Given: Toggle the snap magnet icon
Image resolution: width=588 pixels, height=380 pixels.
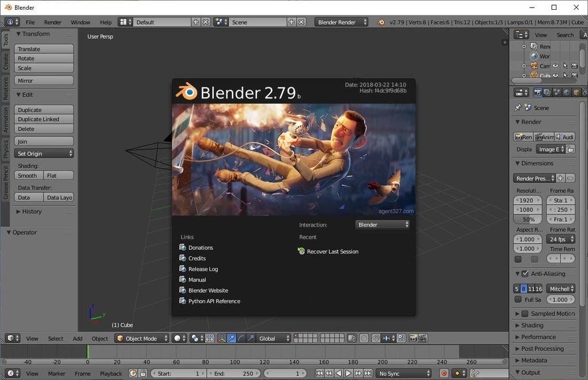Looking at the screenshot, I should [x=376, y=338].
